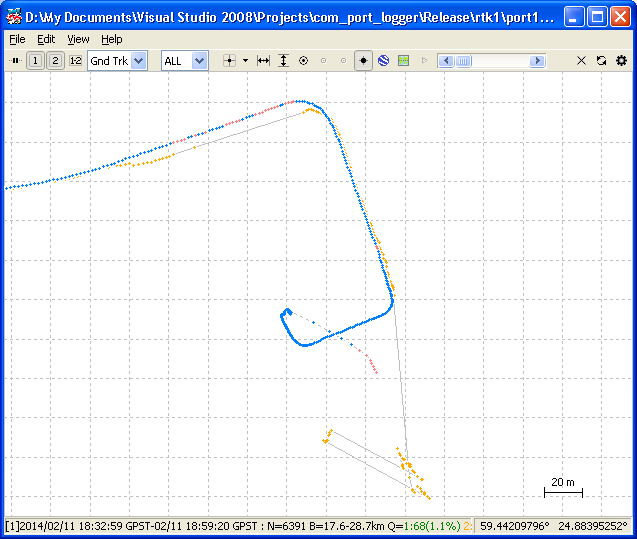This screenshot has width=637, height=539.
Task: Open plot options gear icon
Action: click(x=621, y=61)
